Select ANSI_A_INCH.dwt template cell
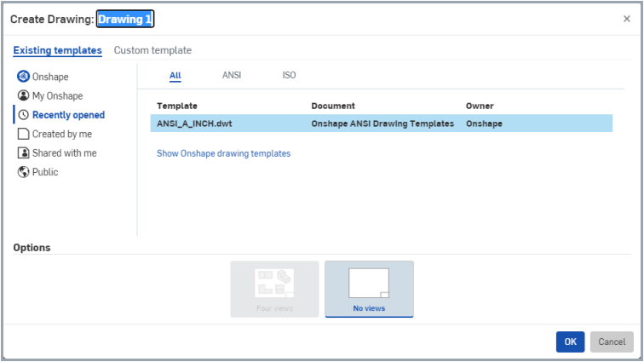 [x=194, y=124]
